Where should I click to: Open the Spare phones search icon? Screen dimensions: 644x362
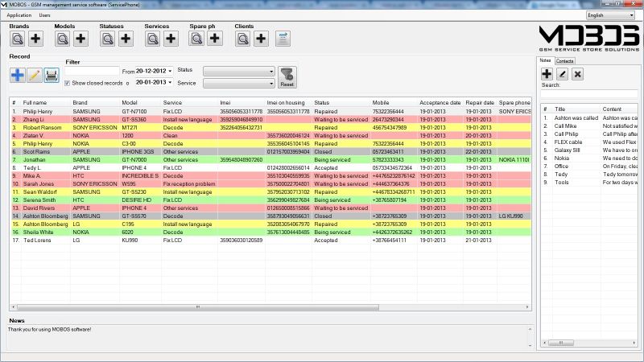point(196,39)
